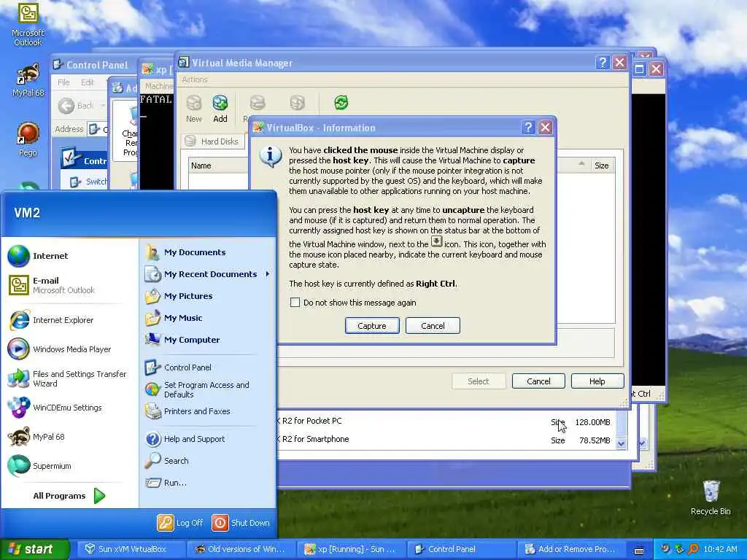The height and width of the screenshot is (560, 747).
Task: Click the taskbar clock showing 10:42 AM
Action: (x=720, y=549)
